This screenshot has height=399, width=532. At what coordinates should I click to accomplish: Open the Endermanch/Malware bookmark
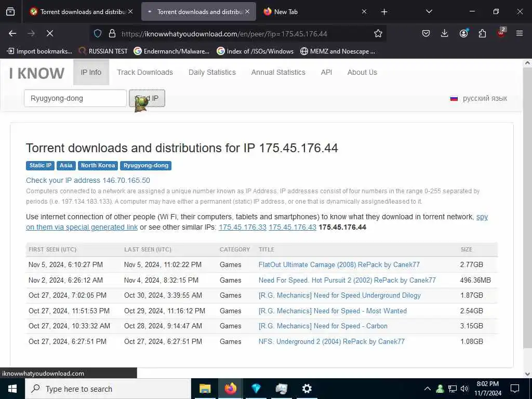point(171,51)
